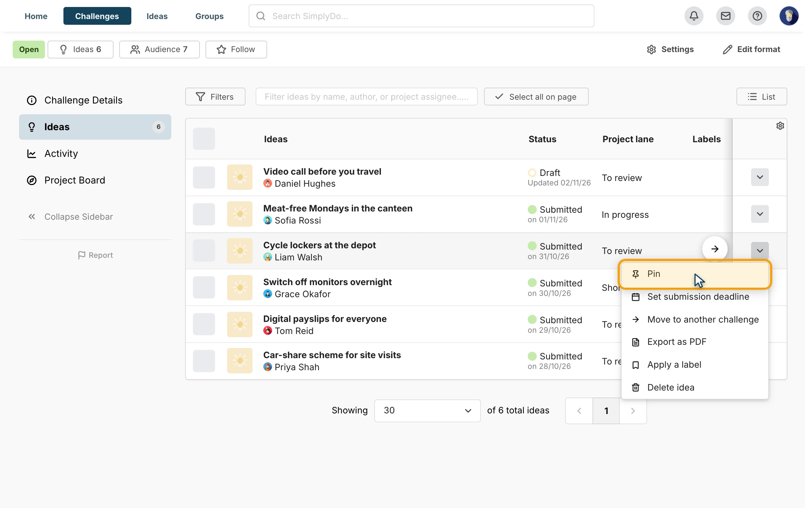This screenshot has width=812, height=508.
Task: Click the Report flag link in sidebar
Action: point(95,255)
